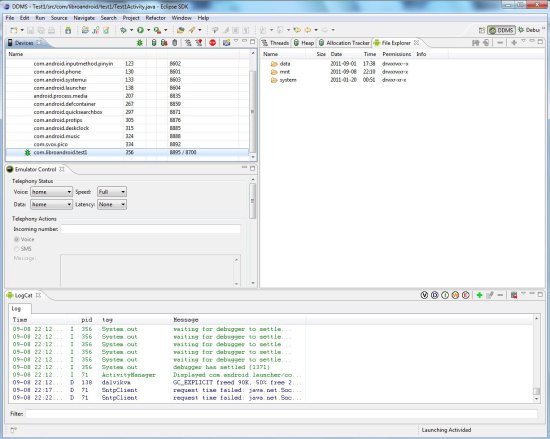Click Dump HPROF file icon
The width and height of the screenshot is (550, 439).
click(164, 43)
